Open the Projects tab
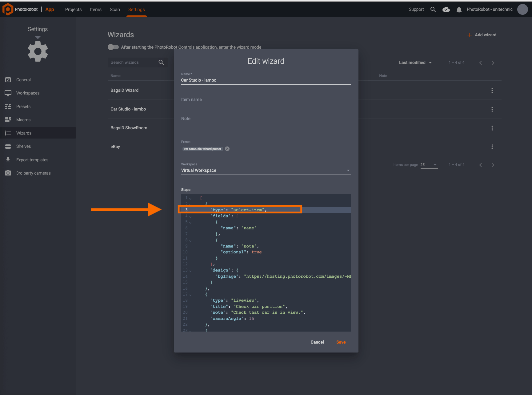This screenshot has height=395, width=532. (73, 10)
